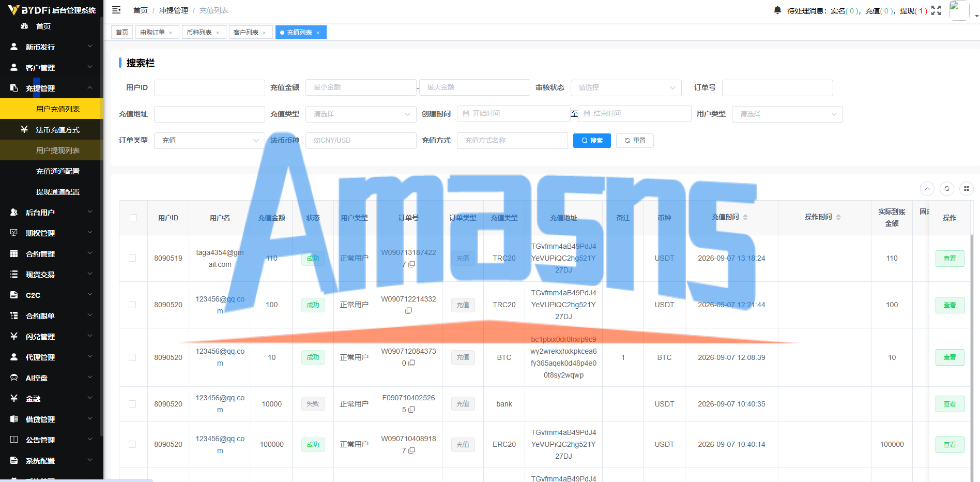
Task: Open the user avatar menu
Action: point(959,10)
